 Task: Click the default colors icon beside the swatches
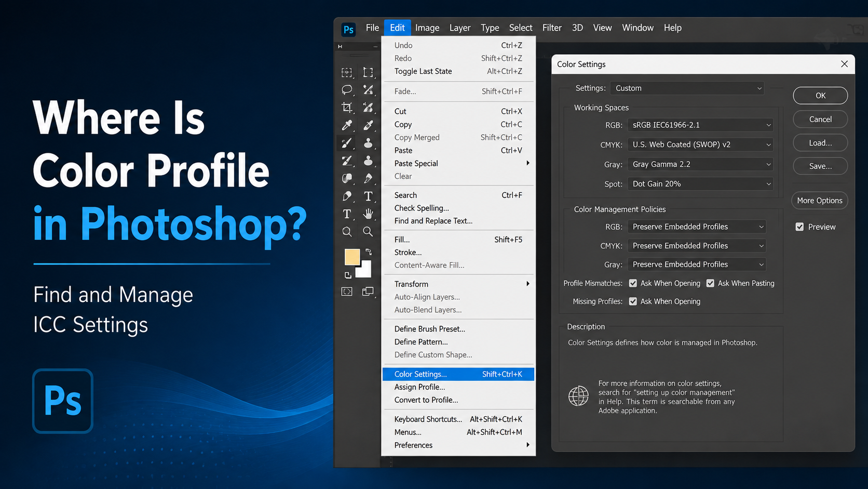pos(348,274)
